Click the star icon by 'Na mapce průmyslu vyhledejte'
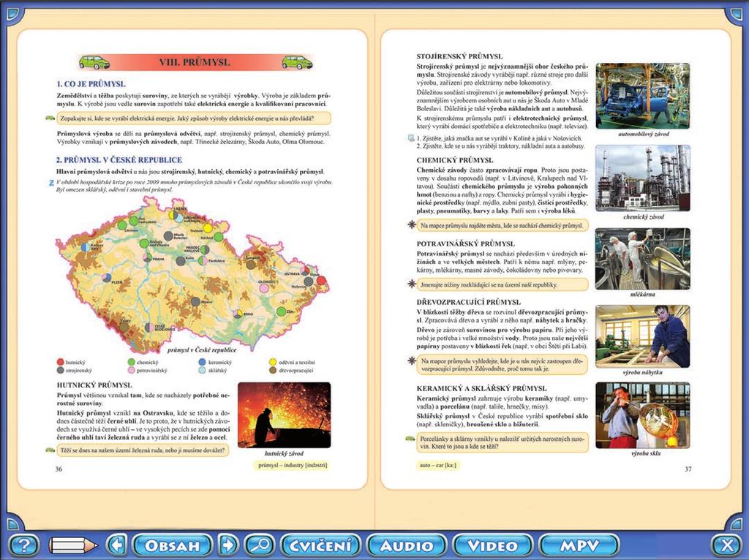Viewport: 749px width, 560px height. coord(412,361)
